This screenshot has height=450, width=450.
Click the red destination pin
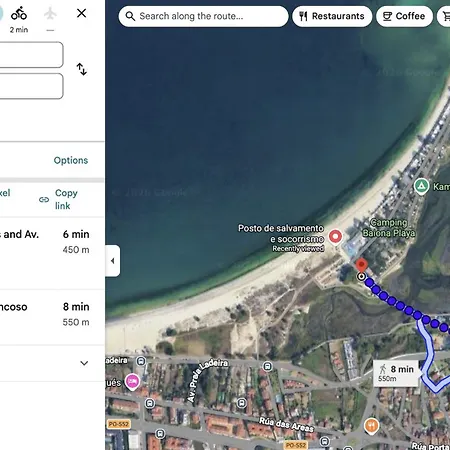(x=362, y=266)
